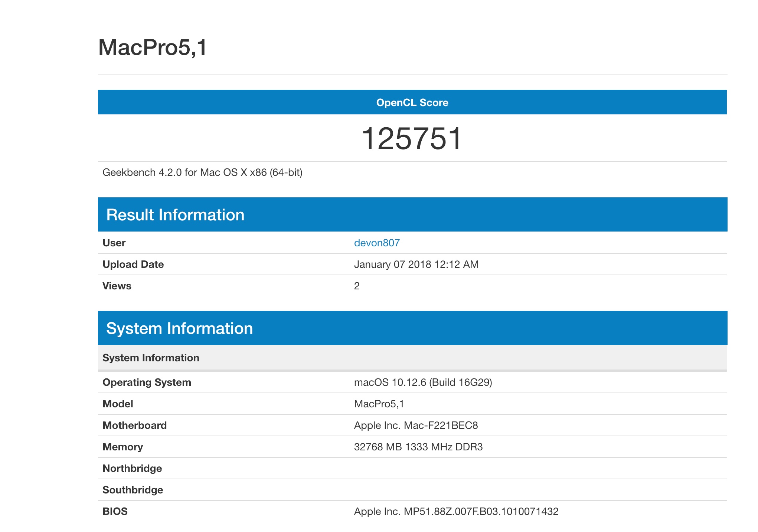Select the macOS 10.12.6 (Build 16G29) value
Screen dimensions: 758x532
tap(423, 382)
